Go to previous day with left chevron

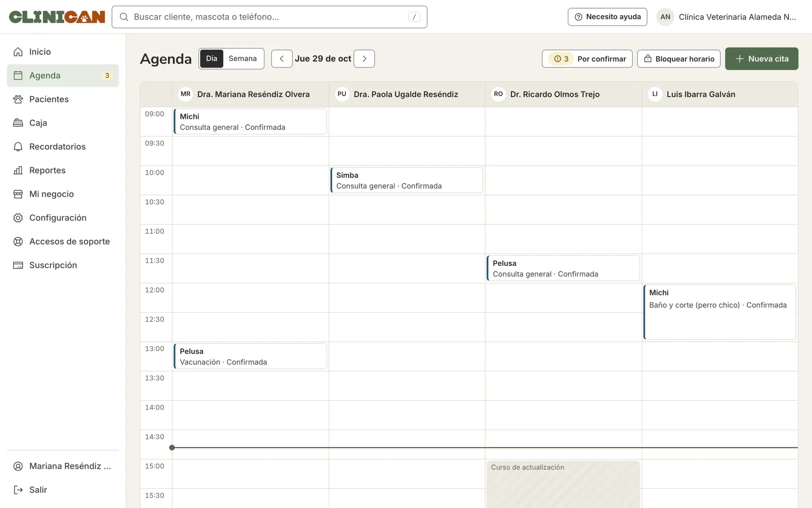pos(282,59)
